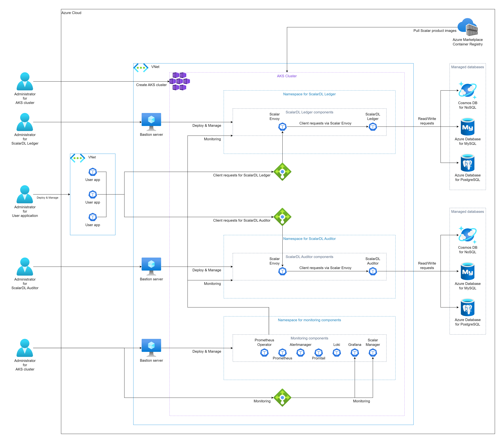Select the Administrator for User application icon
This screenshot has height=443, width=504.
click(x=25, y=194)
